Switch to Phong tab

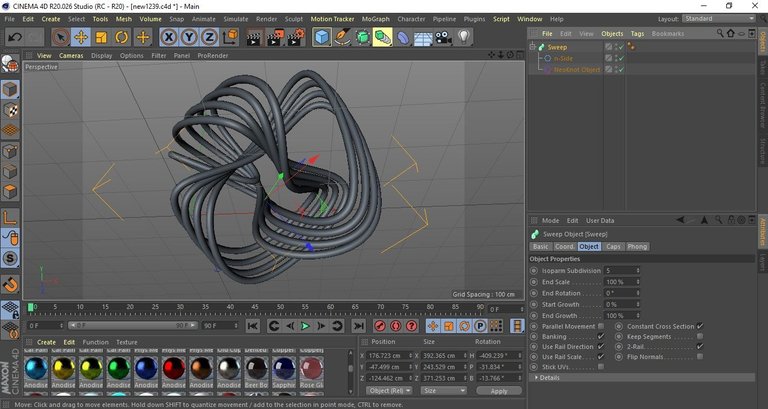click(x=637, y=246)
